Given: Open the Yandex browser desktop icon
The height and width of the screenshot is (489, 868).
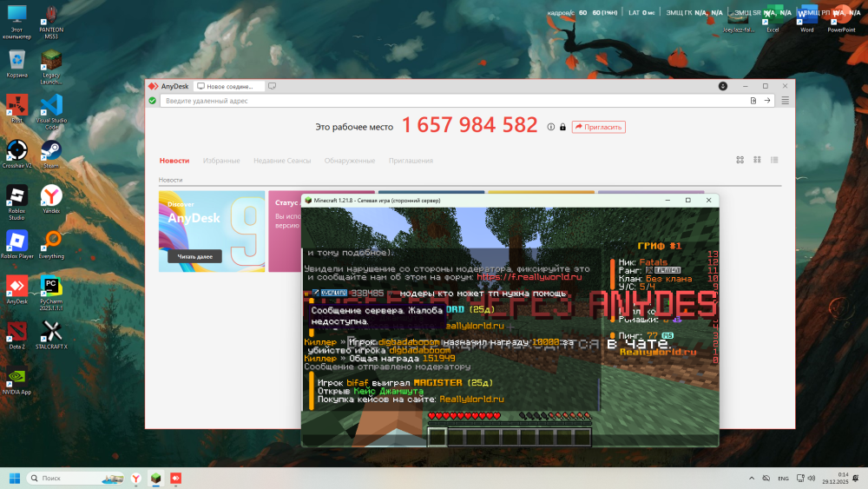Looking at the screenshot, I should click(51, 200).
